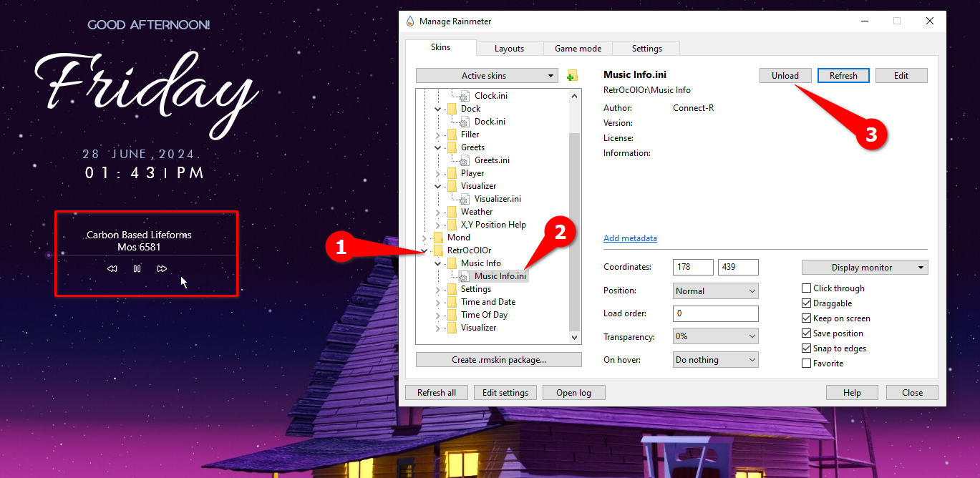Expand the Mond folder chevron
Screen dimensions: 980x478
click(x=424, y=237)
